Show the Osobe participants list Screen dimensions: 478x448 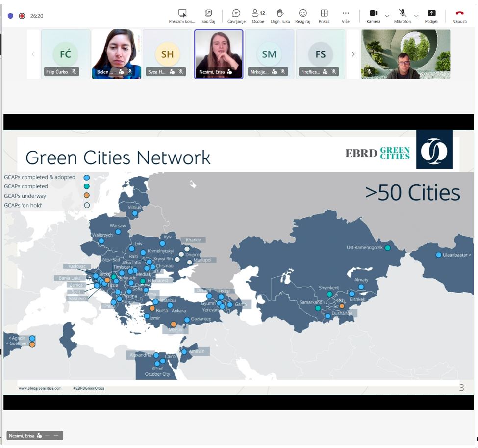click(258, 16)
